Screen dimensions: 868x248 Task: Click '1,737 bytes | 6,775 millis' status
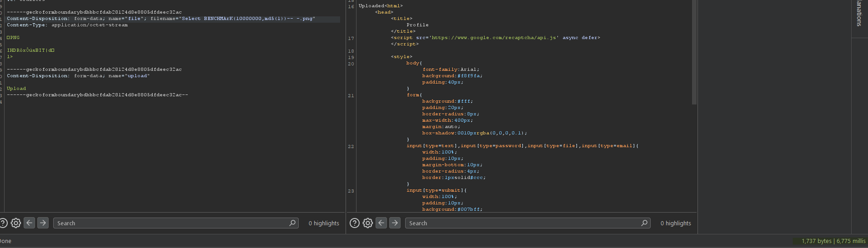click(833, 241)
